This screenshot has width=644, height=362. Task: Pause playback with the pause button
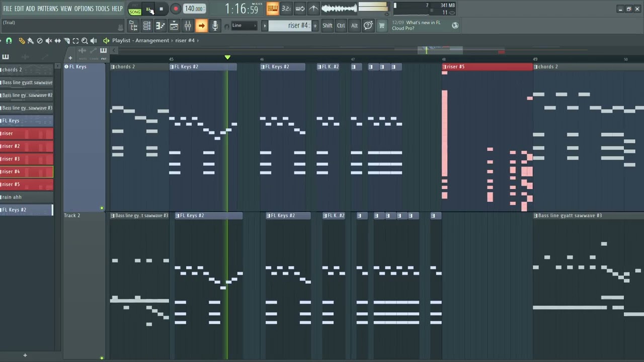(x=149, y=9)
